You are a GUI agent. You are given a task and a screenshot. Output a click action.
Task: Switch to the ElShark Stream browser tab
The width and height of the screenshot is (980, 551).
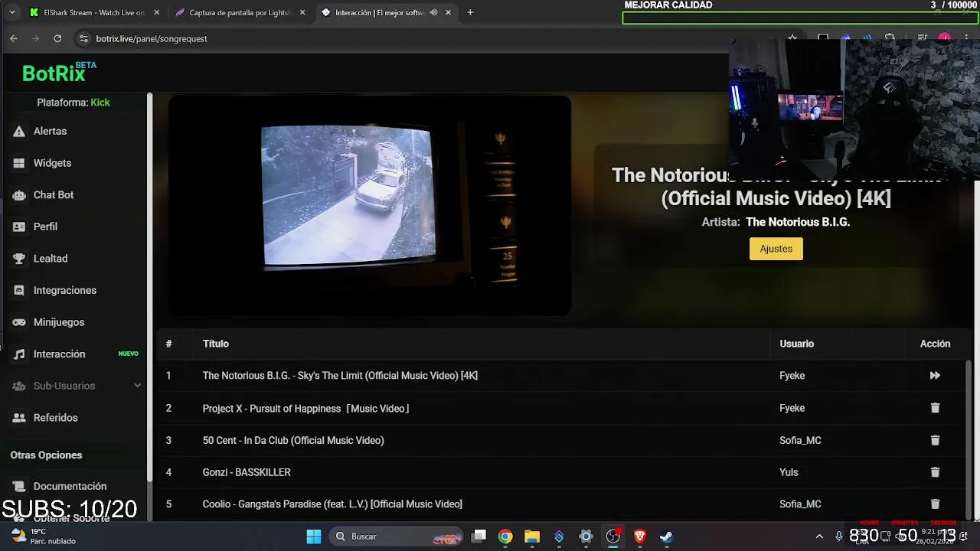tap(93, 12)
